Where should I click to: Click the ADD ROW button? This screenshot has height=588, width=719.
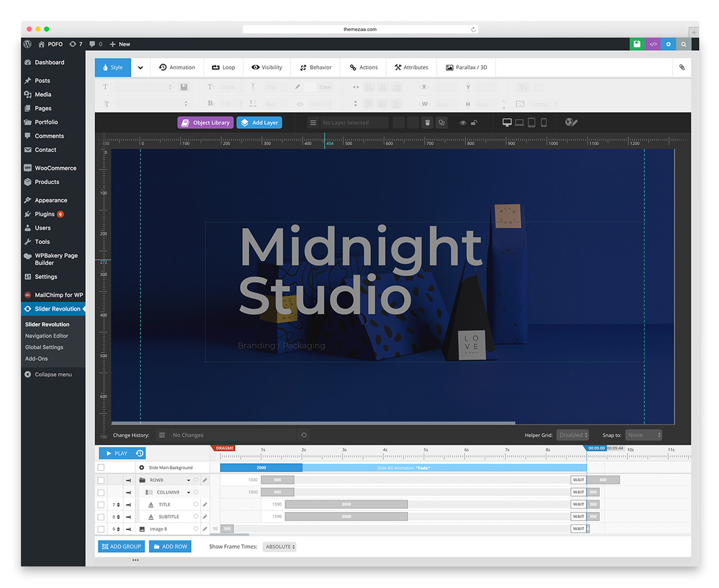(x=170, y=547)
